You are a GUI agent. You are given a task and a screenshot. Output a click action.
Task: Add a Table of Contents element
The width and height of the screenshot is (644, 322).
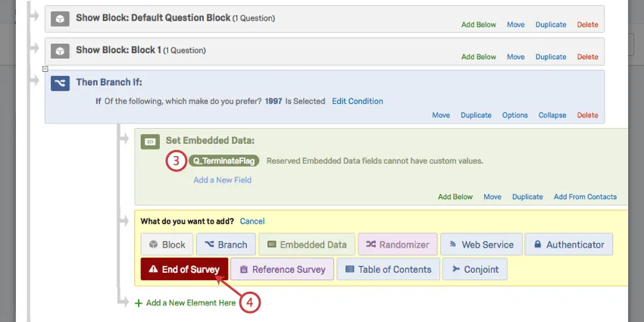click(x=387, y=269)
